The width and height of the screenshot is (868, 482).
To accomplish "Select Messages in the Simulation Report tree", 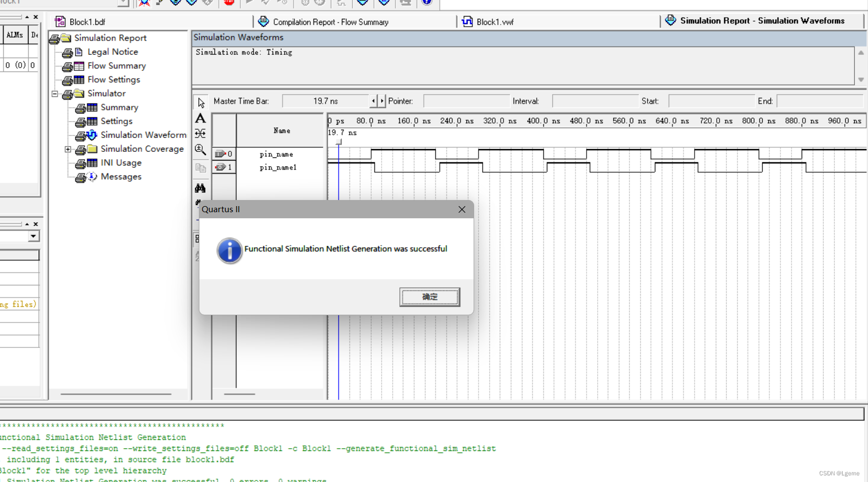I will click(121, 176).
